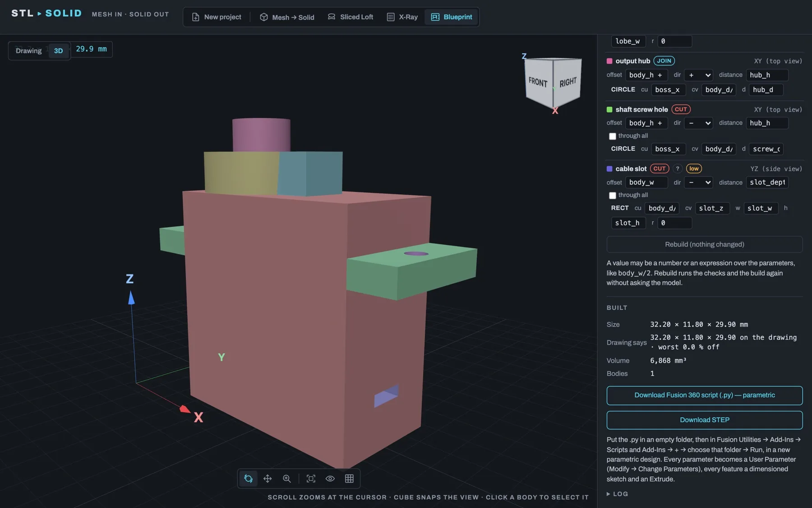Enable through all for cable slot
Screen dimensions: 812x508
[x=612, y=196]
